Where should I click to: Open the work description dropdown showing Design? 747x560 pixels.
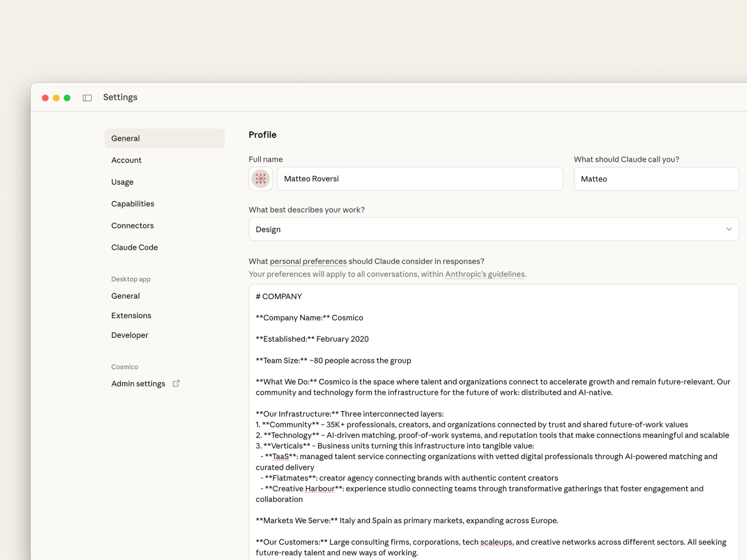(493, 229)
